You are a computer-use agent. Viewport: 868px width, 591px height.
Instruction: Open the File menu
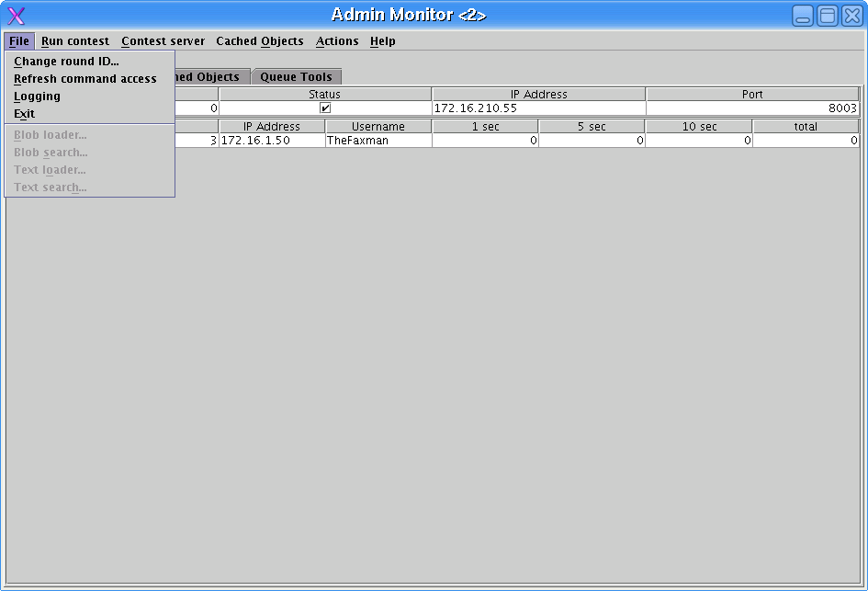(19, 41)
